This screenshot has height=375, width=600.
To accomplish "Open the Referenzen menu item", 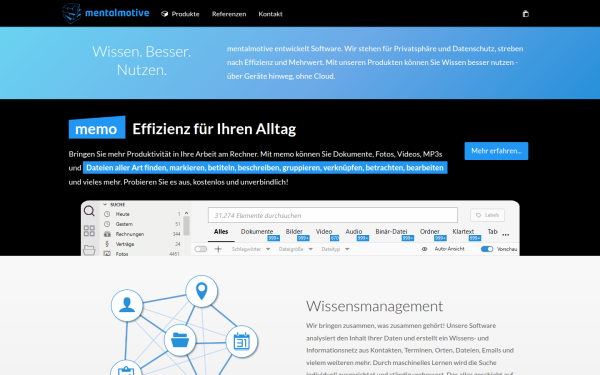I will pos(229,14).
